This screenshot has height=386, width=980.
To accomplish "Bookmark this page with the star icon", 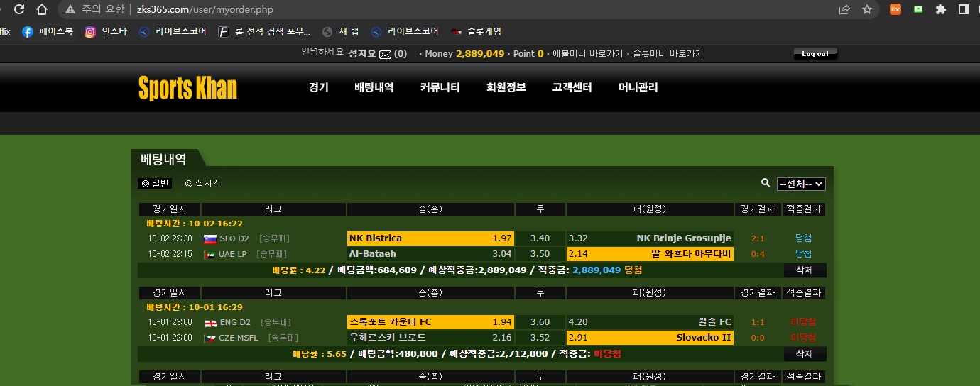I will (x=867, y=10).
